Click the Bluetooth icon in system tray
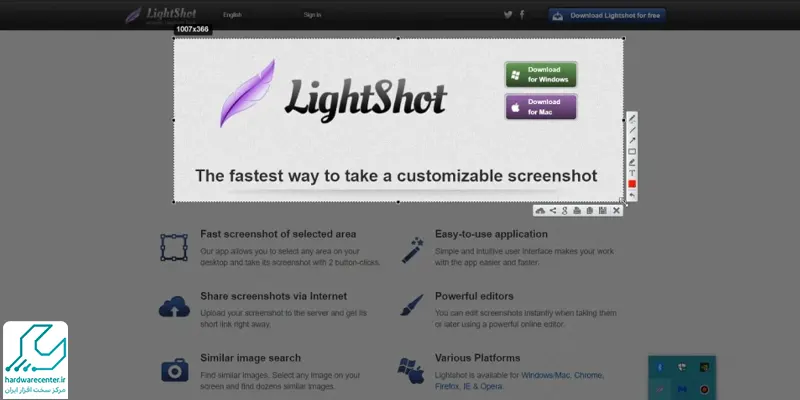 point(659,367)
